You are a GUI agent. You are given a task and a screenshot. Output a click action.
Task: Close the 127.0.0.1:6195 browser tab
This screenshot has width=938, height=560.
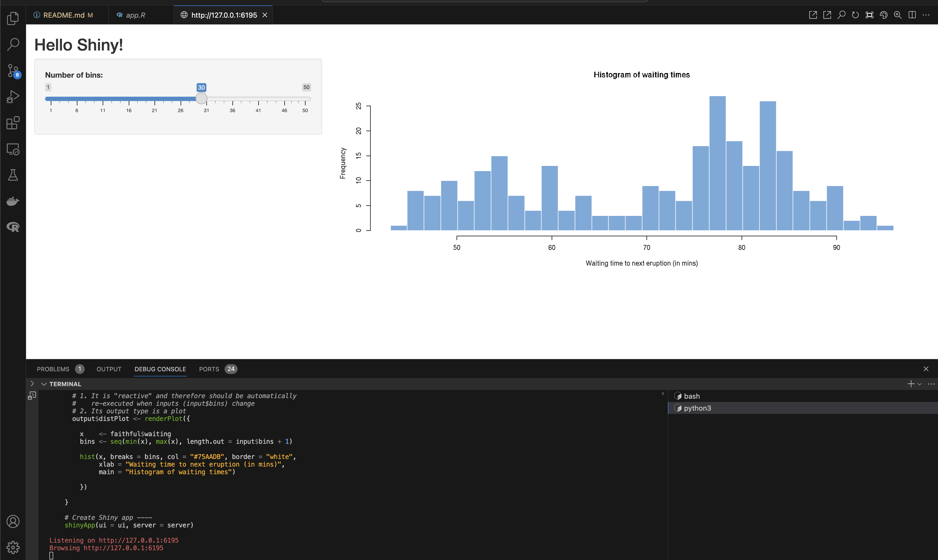point(265,15)
